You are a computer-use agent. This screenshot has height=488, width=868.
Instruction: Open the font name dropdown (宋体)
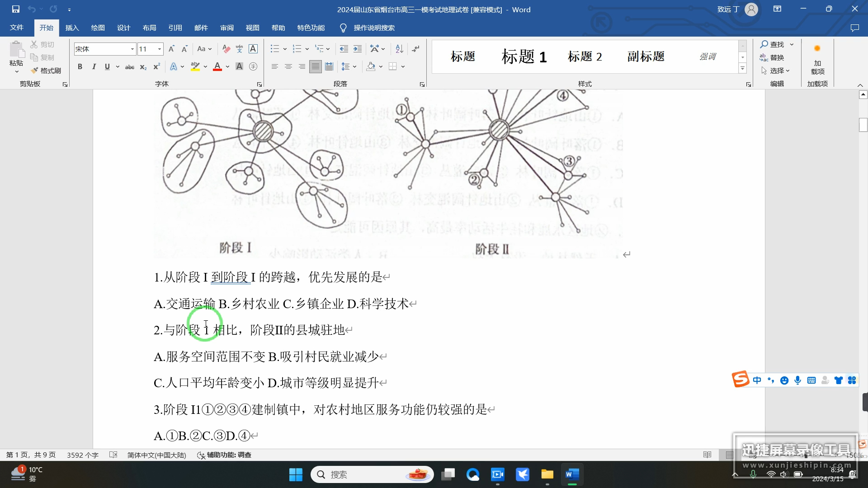point(132,49)
